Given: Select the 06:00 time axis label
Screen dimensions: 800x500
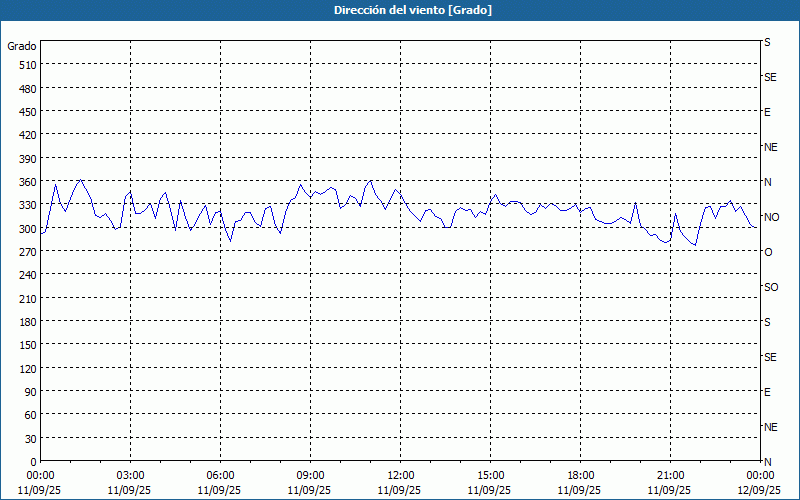Looking at the screenshot, I should pyautogui.click(x=220, y=475).
